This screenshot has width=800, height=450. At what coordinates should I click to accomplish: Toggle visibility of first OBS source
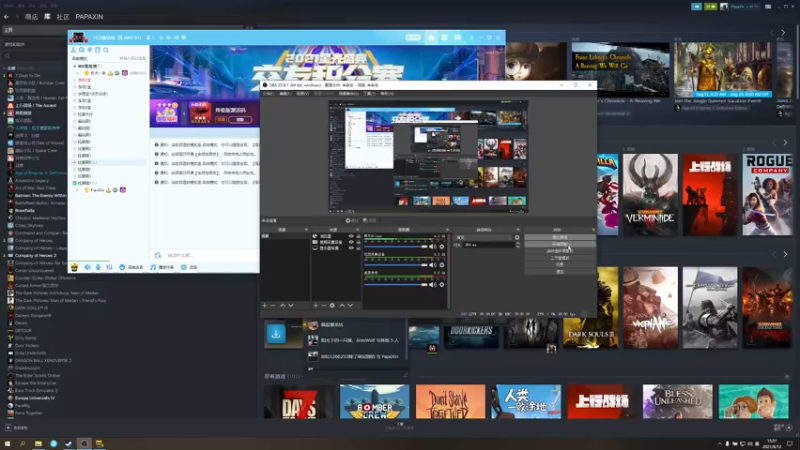[351, 236]
